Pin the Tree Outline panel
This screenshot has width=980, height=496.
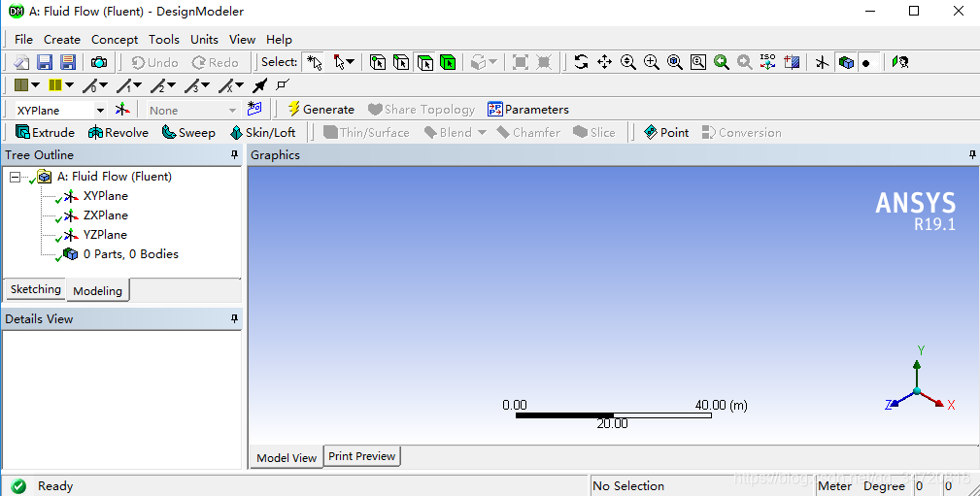tap(234, 154)
